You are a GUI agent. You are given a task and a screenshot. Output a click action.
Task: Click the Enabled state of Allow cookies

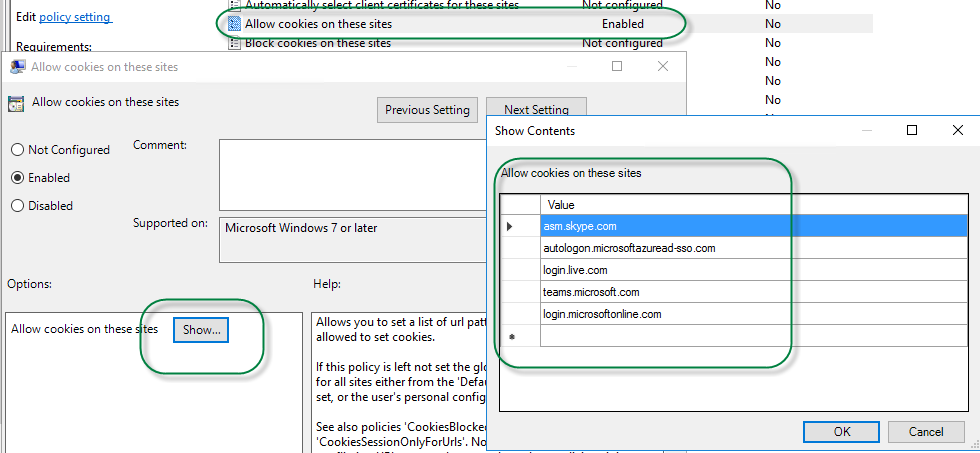pyautogui.click(x=622, y=24)
